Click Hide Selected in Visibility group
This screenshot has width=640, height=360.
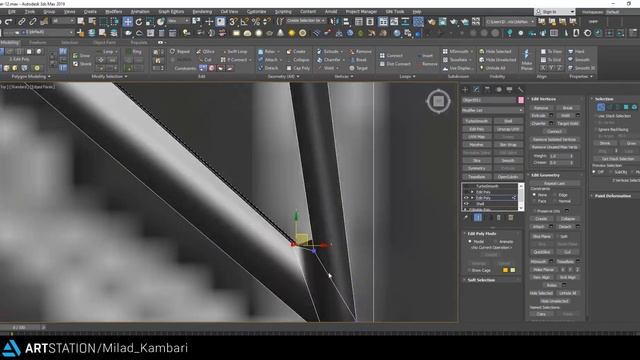[x=495, y=51]
